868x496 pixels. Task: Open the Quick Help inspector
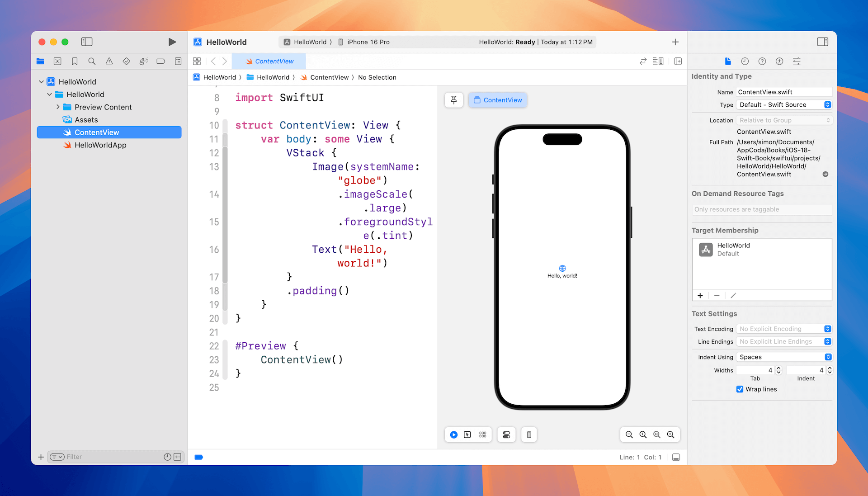coord(762,61)
